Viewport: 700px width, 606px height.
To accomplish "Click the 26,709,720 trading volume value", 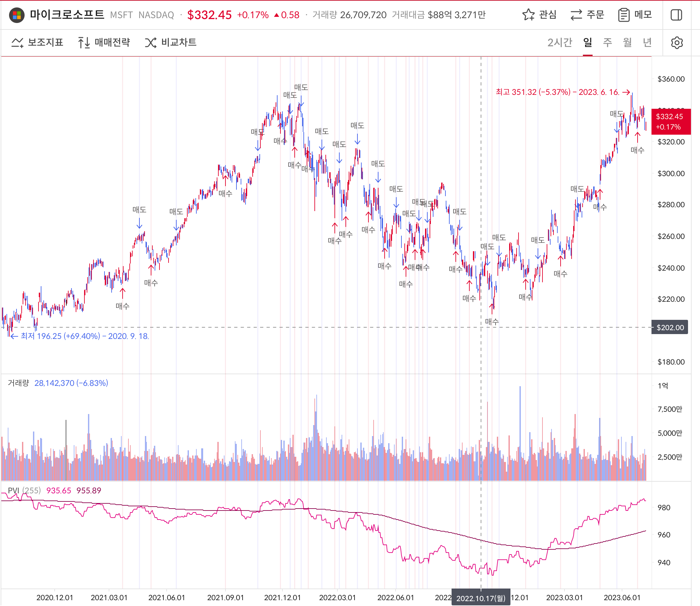I will point(363,15).
